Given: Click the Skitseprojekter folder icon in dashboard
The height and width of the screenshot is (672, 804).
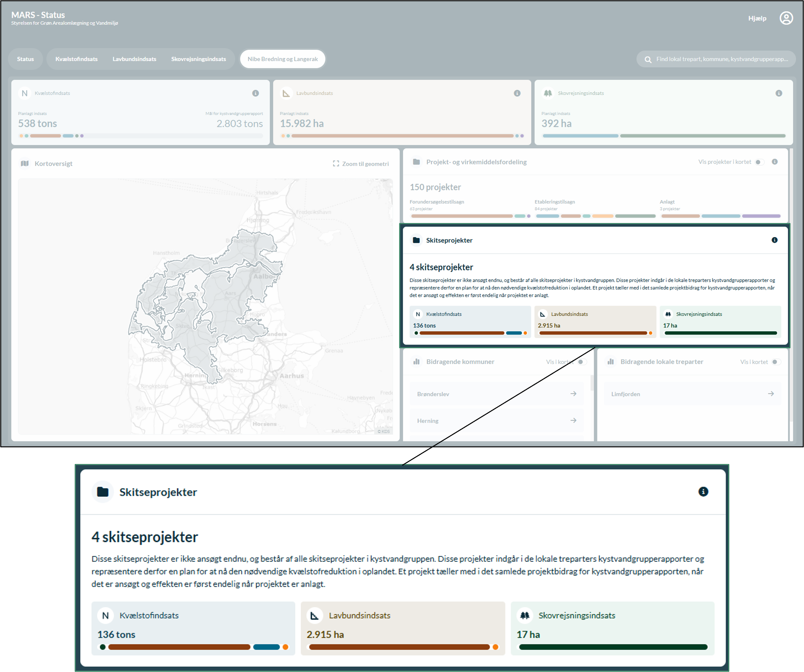Looking at the screenshot, I should 416,240.
